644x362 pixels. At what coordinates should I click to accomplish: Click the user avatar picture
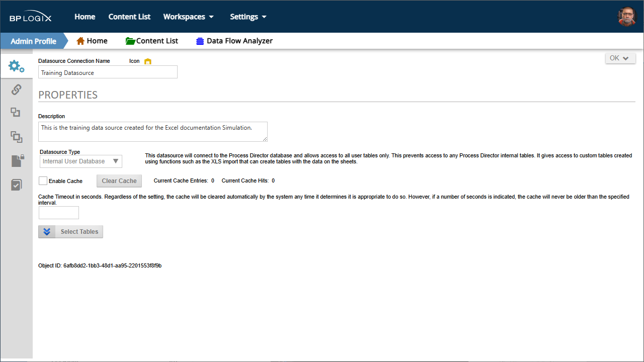pos(627,17)
